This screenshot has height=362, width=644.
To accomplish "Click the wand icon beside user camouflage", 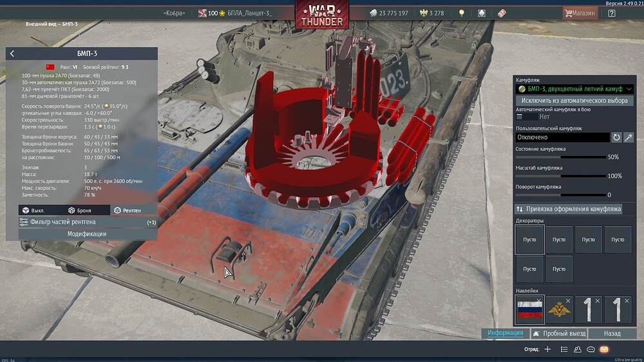I will coord(629,137).
